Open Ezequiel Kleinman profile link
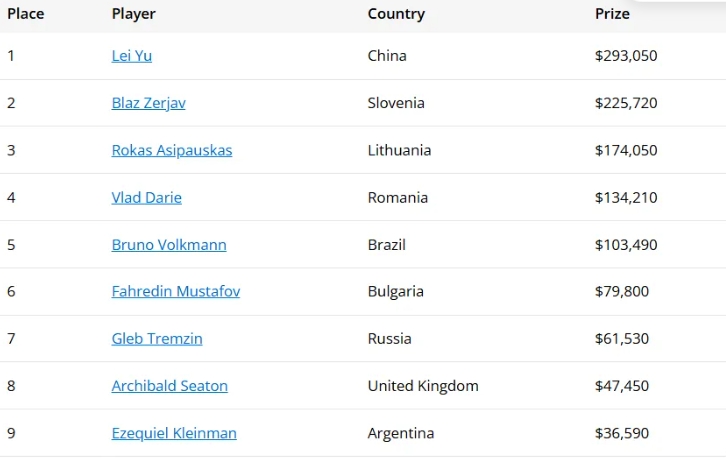 (174, 433)
